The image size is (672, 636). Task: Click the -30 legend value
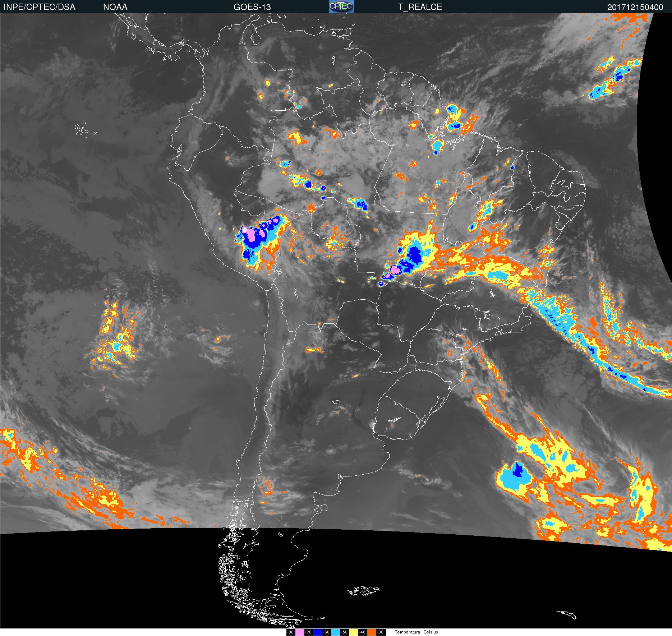pyautogui.click(x=380, y=632)
